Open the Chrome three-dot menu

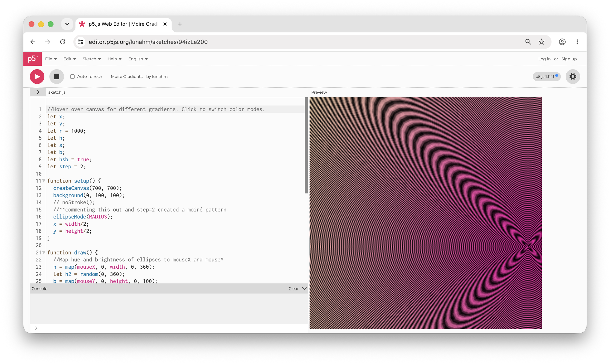tap(577, 42)
